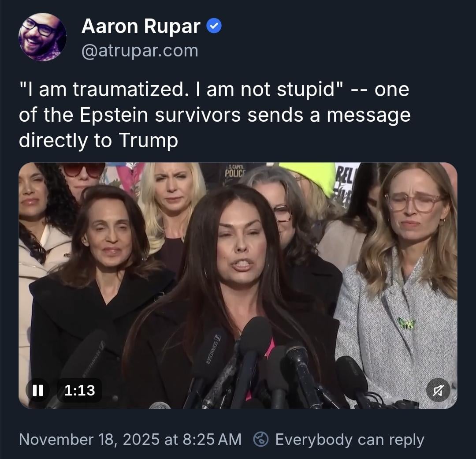This screenshot has width=476, height=459.
Task: Click the globe icon beside reply settings
Action: (x=261, y=439)
